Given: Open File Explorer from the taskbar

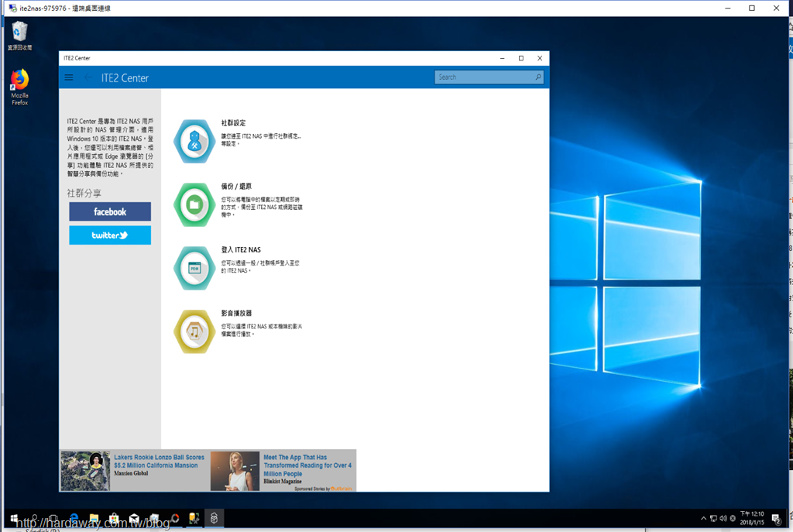Looking at the screenshot, I should coord(94,518).
